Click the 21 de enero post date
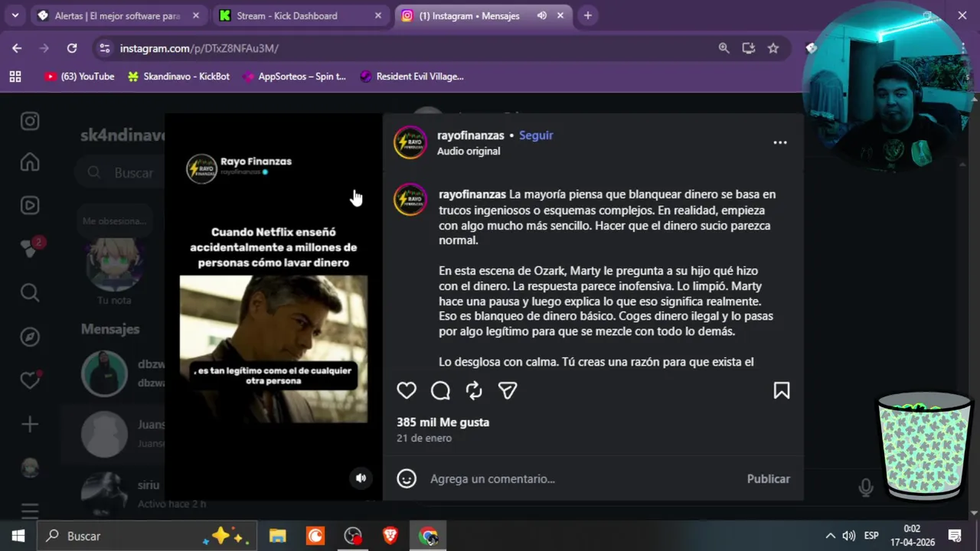The height and width of the screenshot is (551, 980). click(x=424, y=439)
